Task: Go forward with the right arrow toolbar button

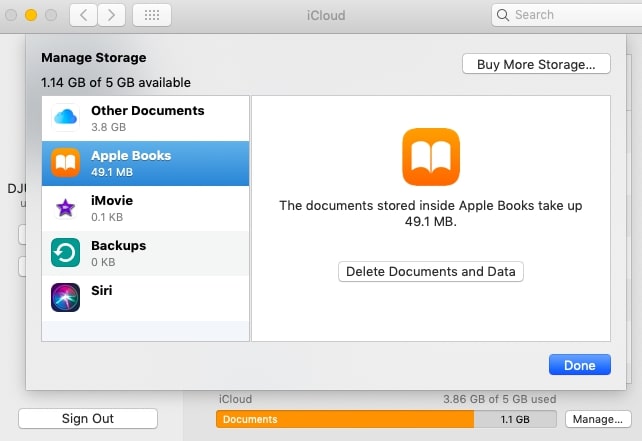Action: (111, 15)
